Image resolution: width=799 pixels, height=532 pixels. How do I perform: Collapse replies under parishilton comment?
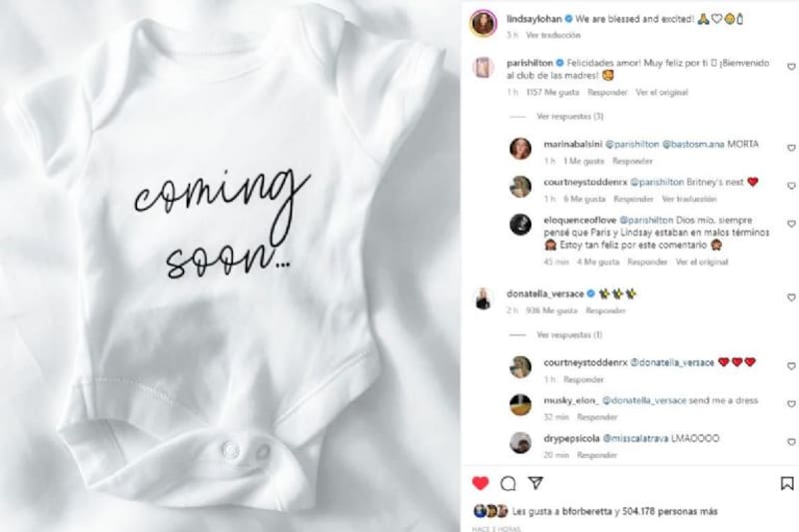pos(569,117)
